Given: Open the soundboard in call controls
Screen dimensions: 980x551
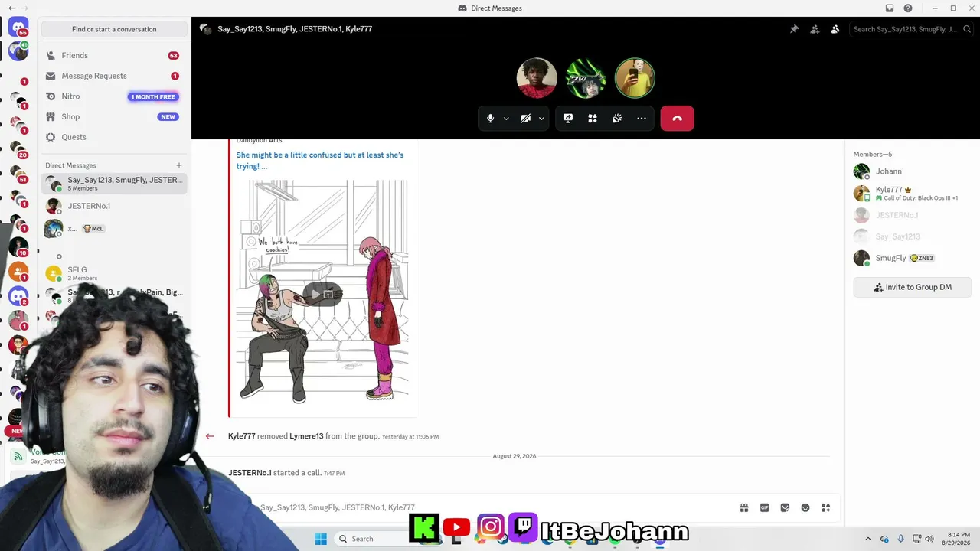Looking at the screenshot, I should pos(617,119).
